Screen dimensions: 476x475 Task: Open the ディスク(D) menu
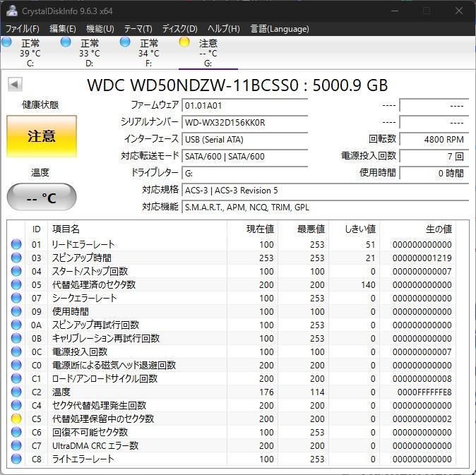(x=179, y=29)
